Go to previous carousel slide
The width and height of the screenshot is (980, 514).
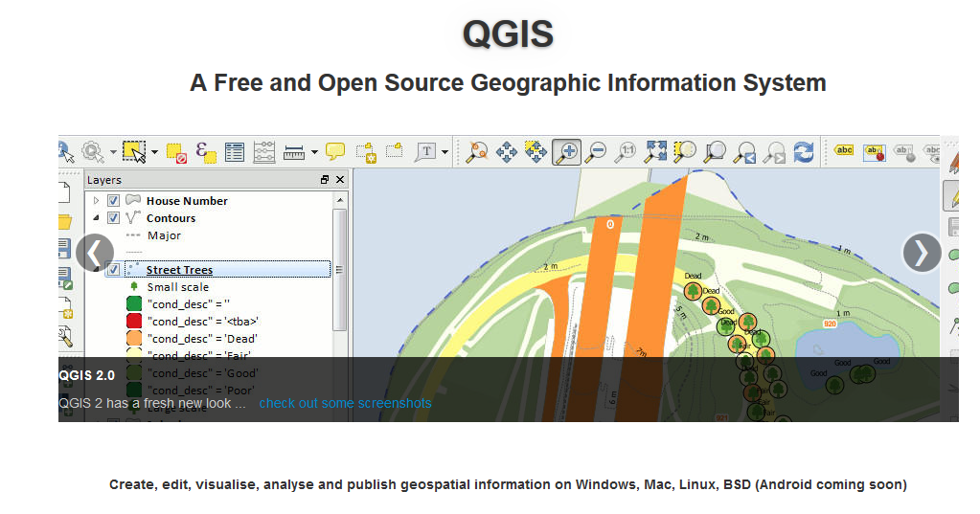95,253
